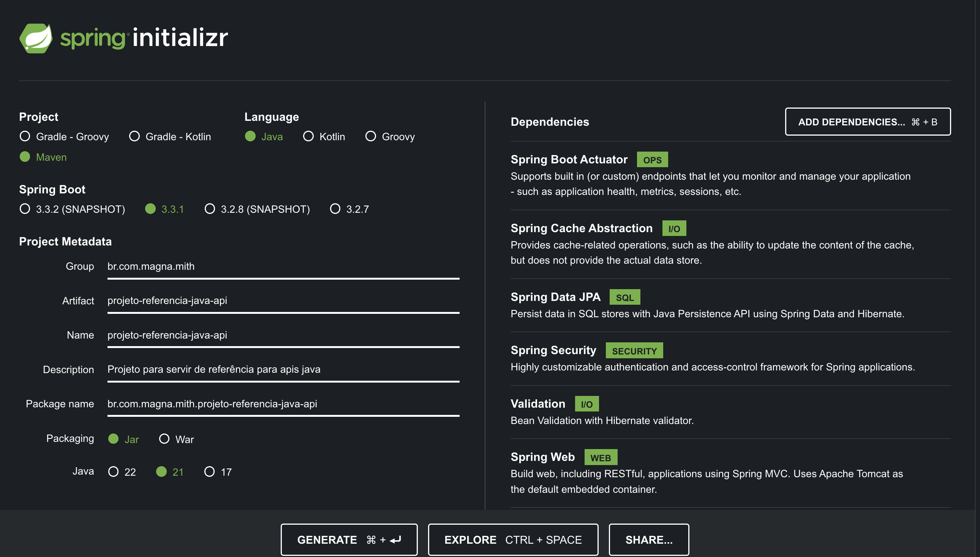Image resolution: width=980 pixels, height=557 pixels.
Task: Click the Group input field
Action: (x=283, y=267)
